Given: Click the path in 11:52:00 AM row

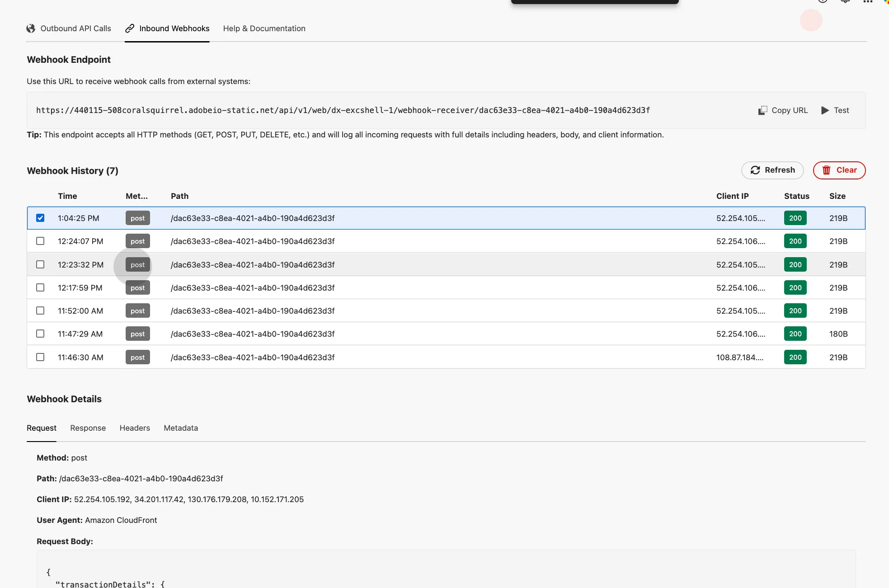Looking at the screenshot, I should pyautogui.click(x=253, y=311).
